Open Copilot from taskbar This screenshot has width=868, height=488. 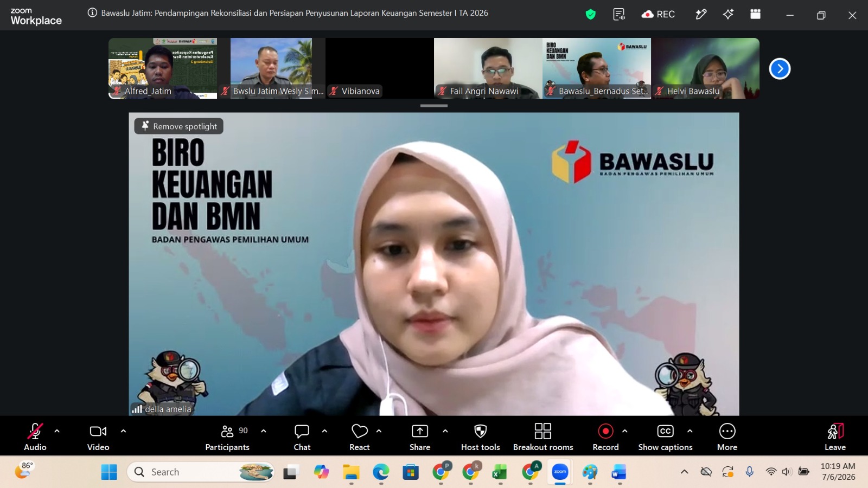coord(321,472)
